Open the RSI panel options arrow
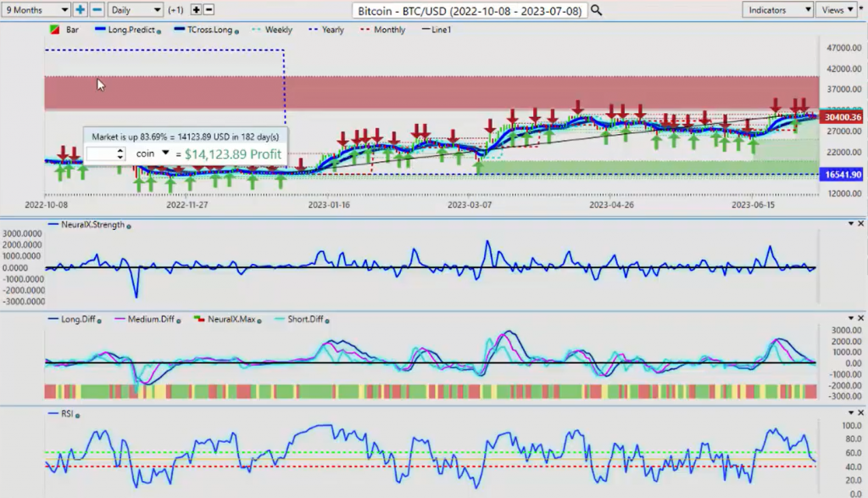868x498 pixels. 851,412
